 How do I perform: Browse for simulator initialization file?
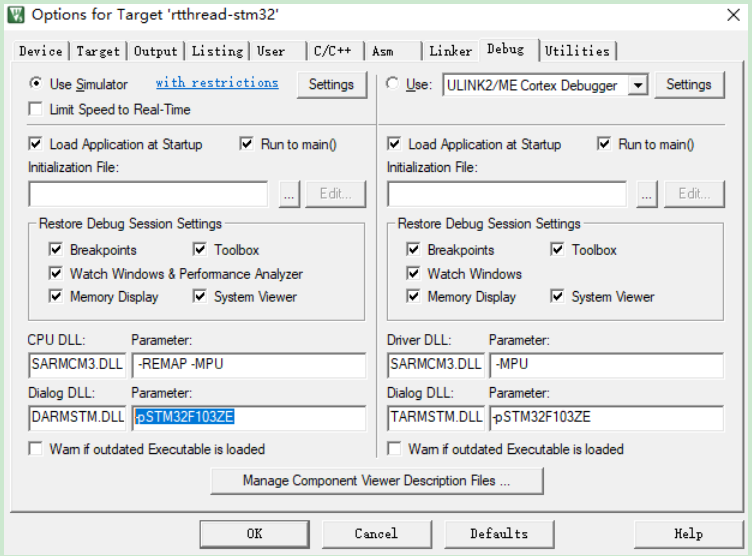pos(289,194)
